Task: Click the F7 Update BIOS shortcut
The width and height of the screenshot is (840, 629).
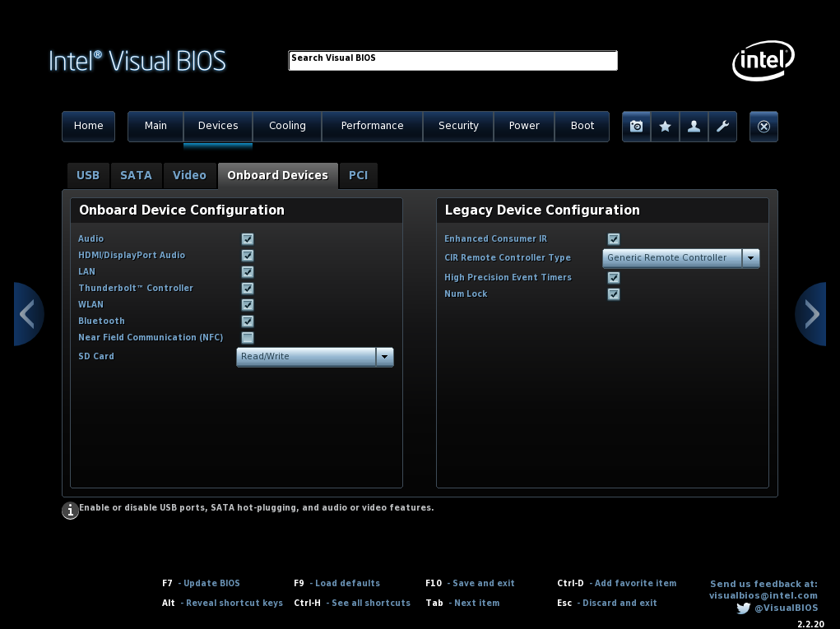Action: [x=201, y=584]
